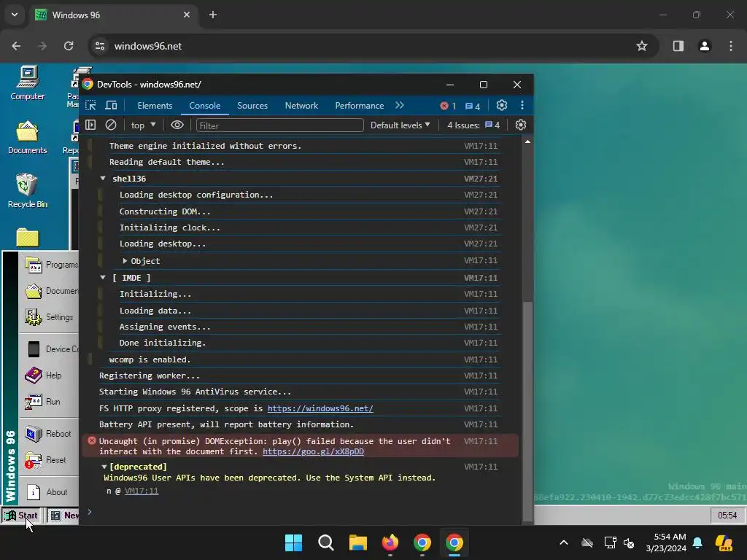Screen dimensions: 747x560
Task: Open Windows taskbar Search icon
Action: [326, 542]
